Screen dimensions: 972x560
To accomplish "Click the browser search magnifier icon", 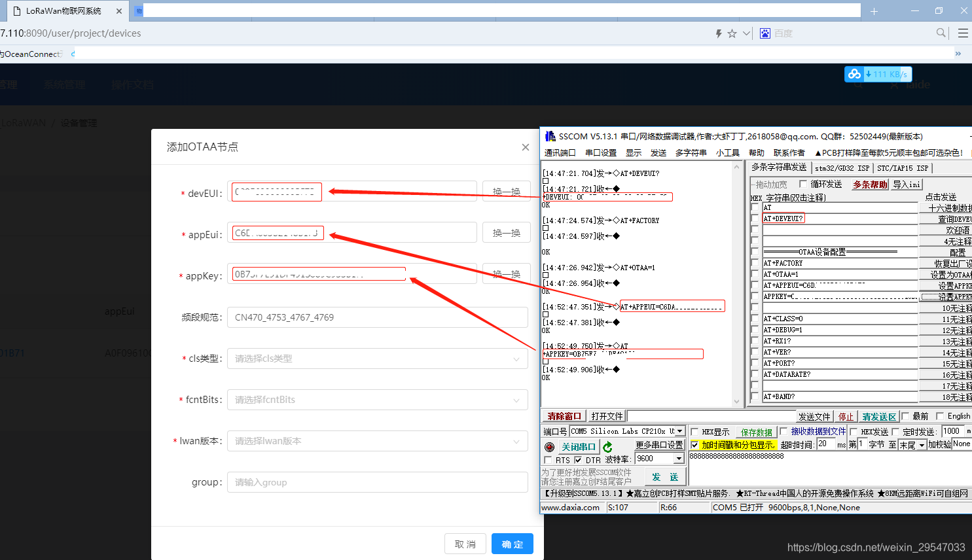I will pos(941,33).
